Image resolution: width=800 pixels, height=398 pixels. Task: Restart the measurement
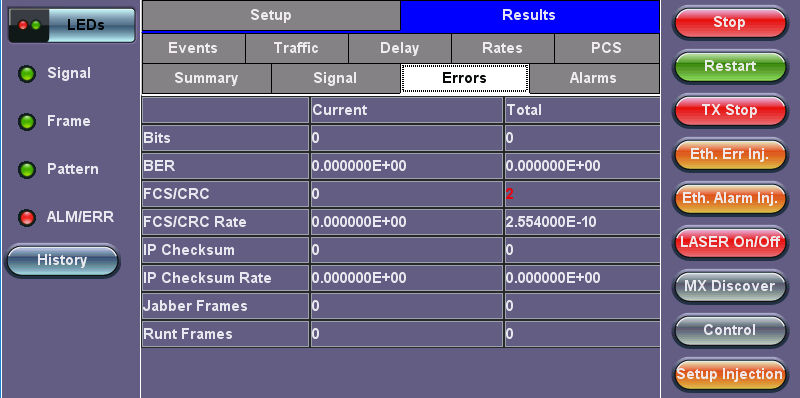tap(729, 66)
